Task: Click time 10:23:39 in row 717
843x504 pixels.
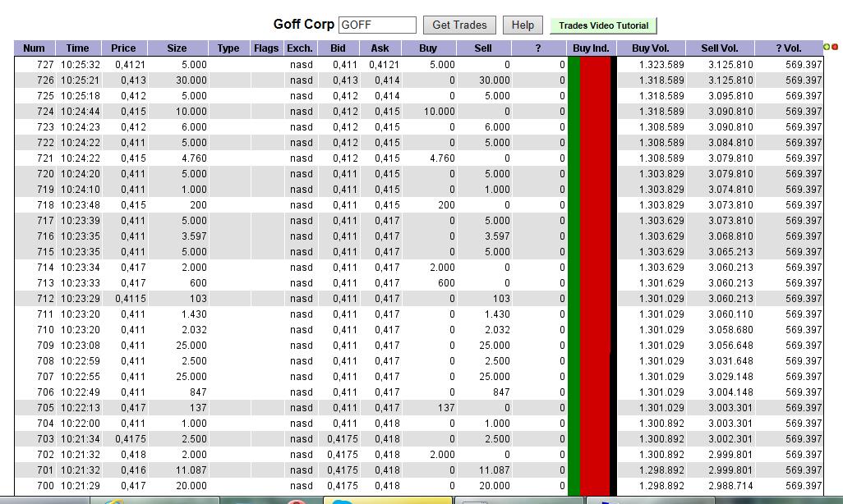Action: 80,220
